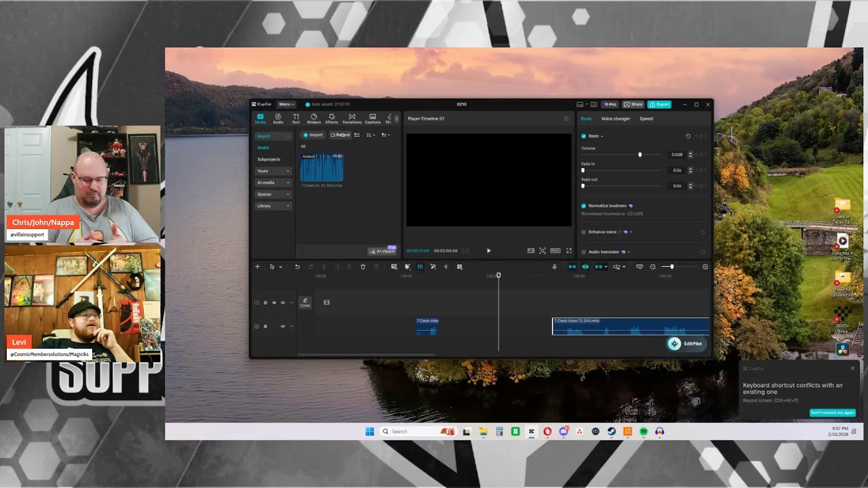
Task: Click Don't remind me again
Action: pos(833,413)
